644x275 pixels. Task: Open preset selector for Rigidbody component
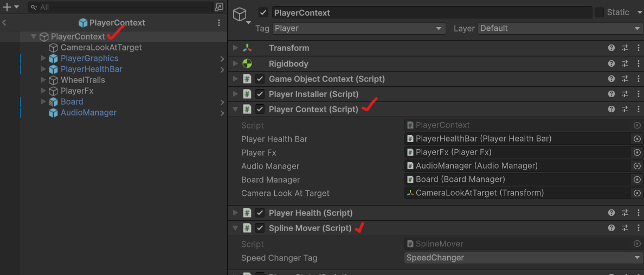(624, 64)
